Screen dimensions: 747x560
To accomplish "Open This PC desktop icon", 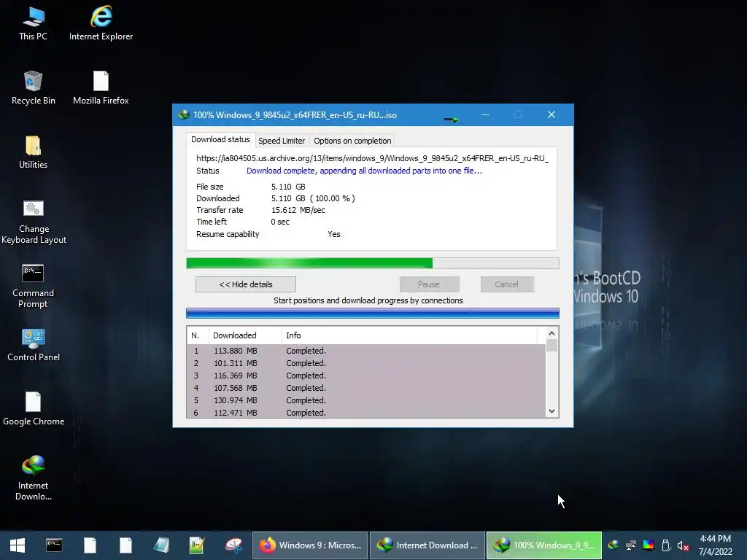I will [33, 24].
